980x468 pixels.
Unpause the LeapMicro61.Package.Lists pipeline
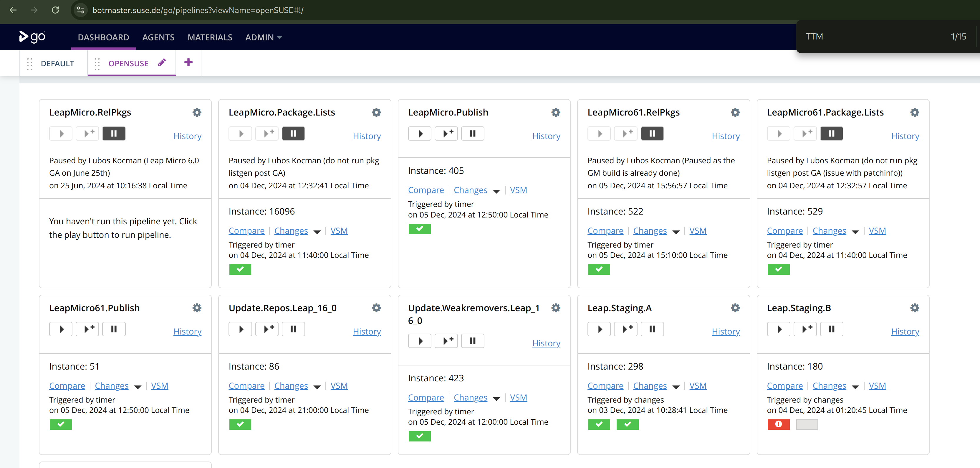[832, 134]
